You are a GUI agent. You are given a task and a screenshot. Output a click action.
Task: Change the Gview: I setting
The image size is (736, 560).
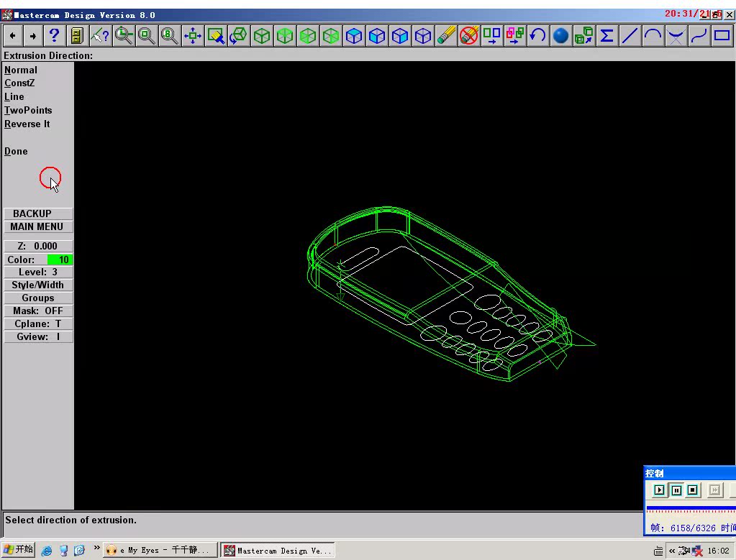(x=38, y=336)
